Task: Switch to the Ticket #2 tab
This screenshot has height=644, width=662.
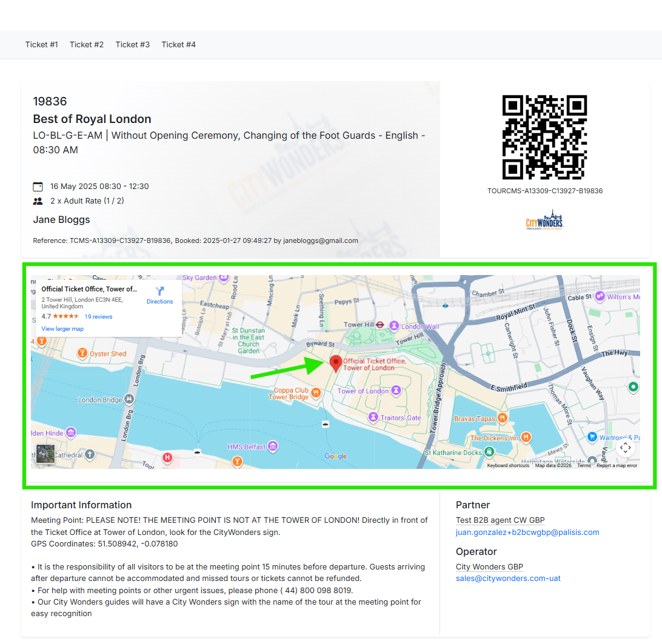Action: coord(87,45)
